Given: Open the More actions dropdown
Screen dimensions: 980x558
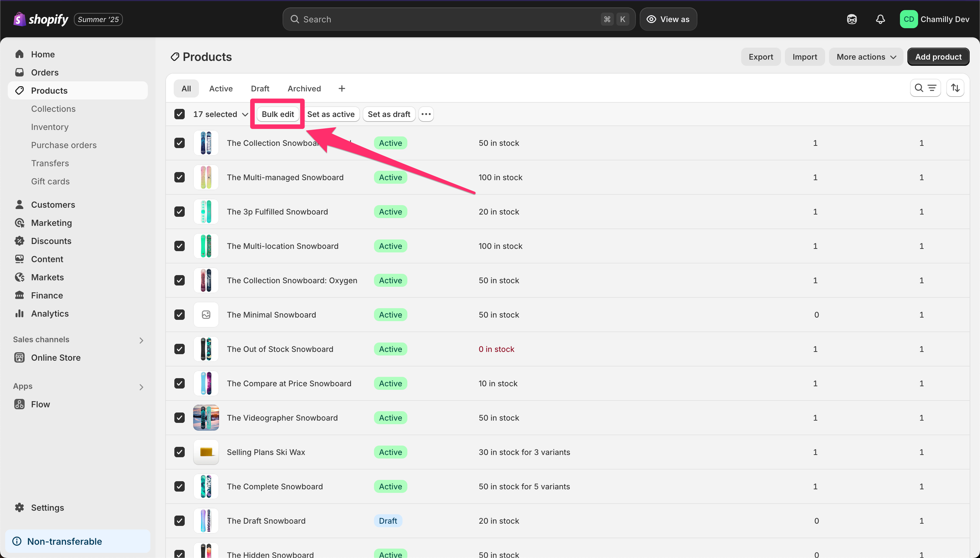Looking at the screenshot, I should [866, 57].
